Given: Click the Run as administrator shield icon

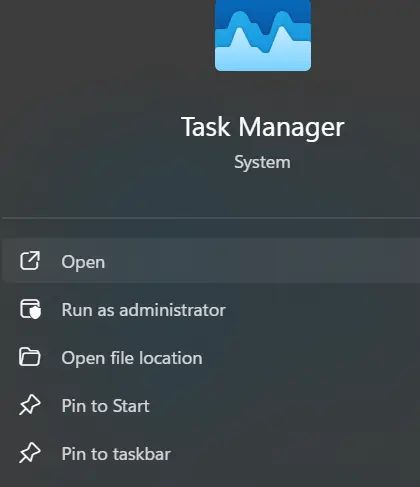Looking at the screenshot, I should tap(30, 309).
